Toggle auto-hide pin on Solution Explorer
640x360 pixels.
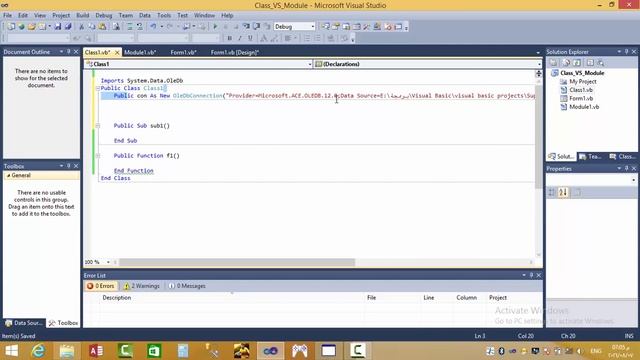coord(627,52)
